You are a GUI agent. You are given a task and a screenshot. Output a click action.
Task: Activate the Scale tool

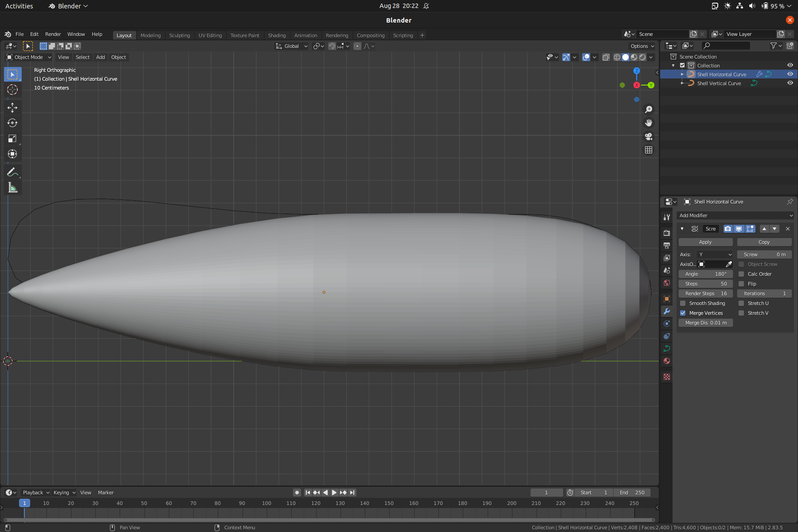(12, 138)
